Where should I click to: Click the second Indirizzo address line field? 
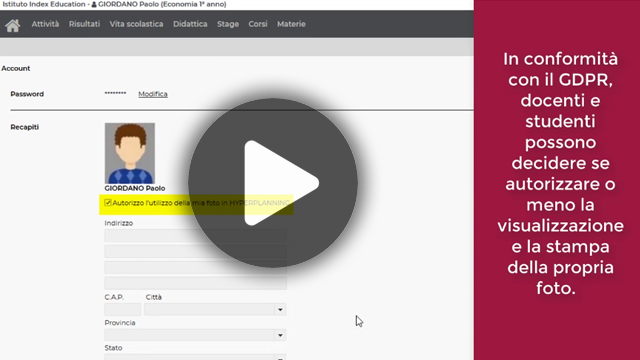196,251
